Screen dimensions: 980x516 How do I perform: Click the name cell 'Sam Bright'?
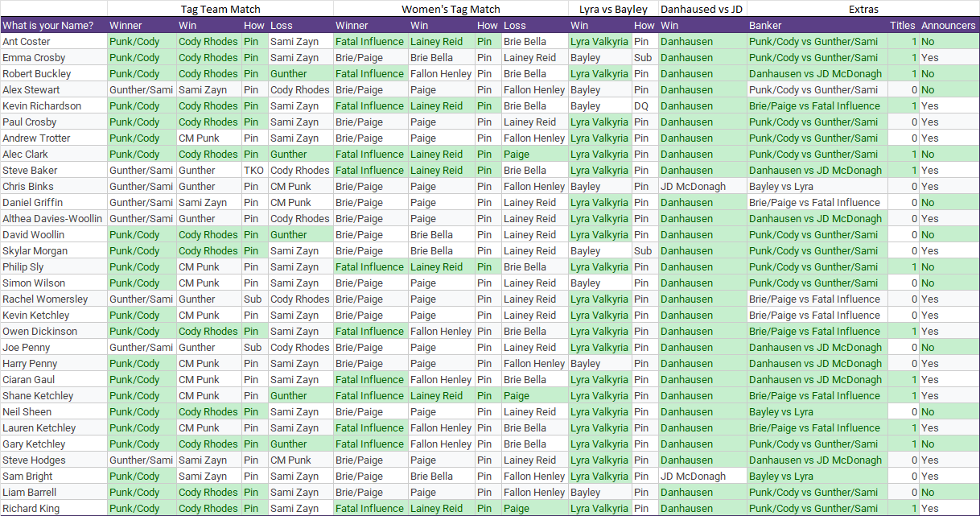point(54,476)
